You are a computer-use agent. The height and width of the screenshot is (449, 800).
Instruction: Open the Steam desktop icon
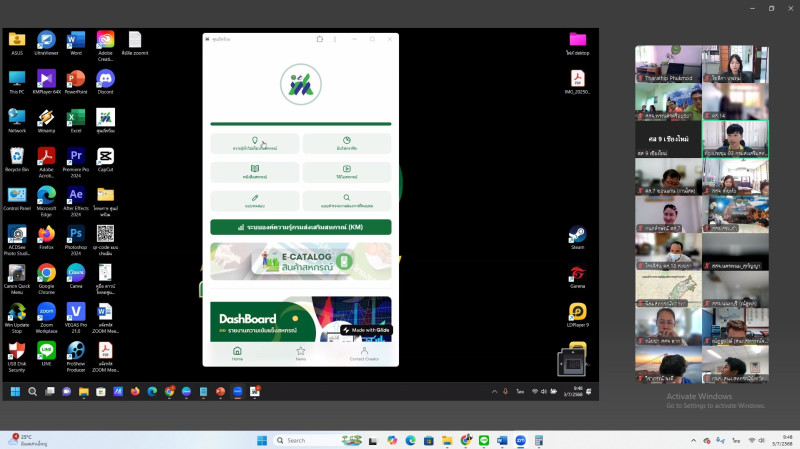577,237
